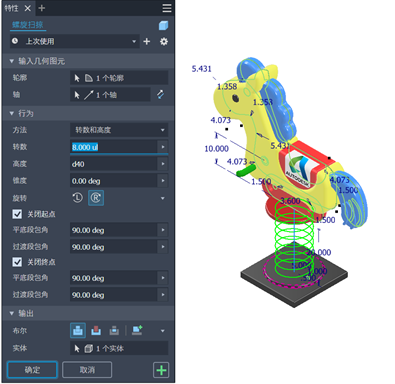Select right-hand rotation icon
This screenshot has width=395, height=384.
(x=96, y=198)
